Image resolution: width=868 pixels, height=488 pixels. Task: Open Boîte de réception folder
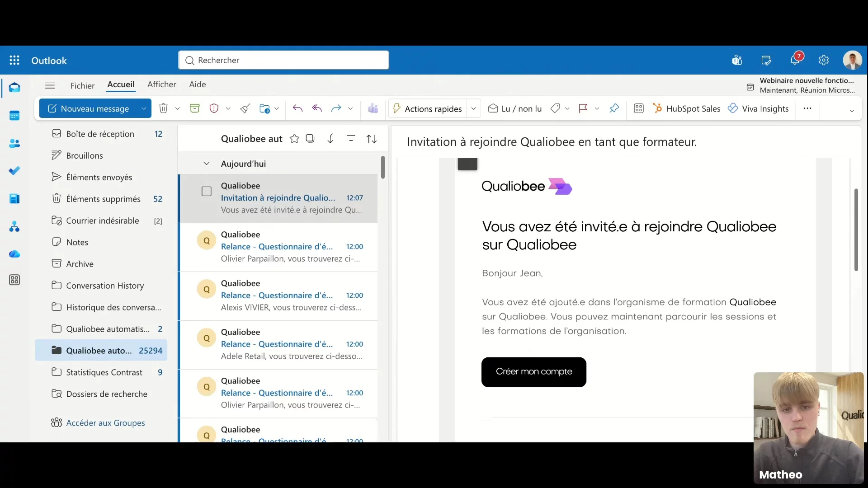pyautogui.click(x=101, y=134)
